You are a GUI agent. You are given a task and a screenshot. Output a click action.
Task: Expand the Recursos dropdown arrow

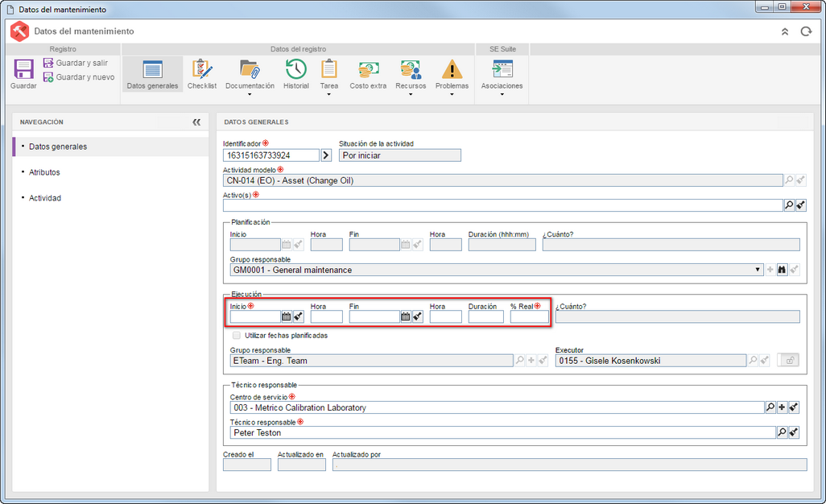point(411,94)
